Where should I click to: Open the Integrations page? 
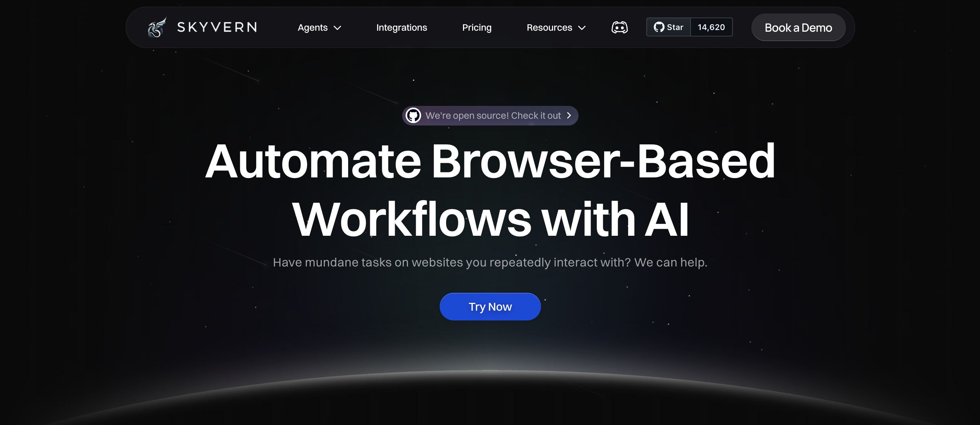pos(402,27)
